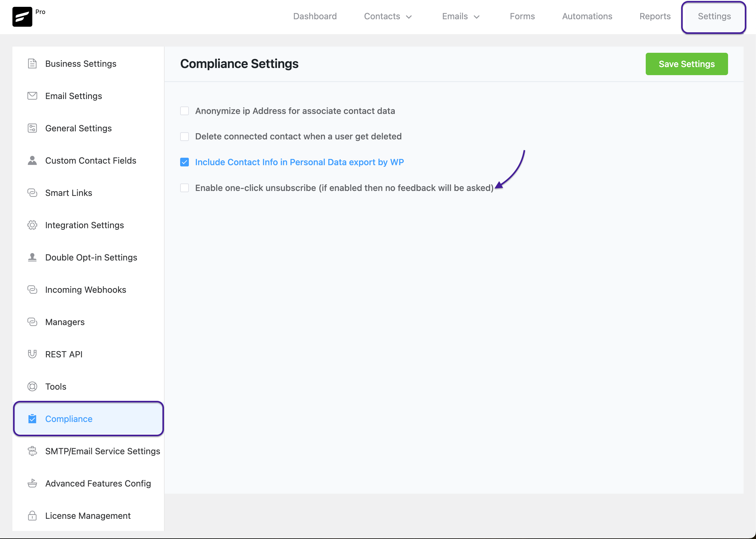Click the Smart Links icon
Screen dimensions: 756x539
33,192
